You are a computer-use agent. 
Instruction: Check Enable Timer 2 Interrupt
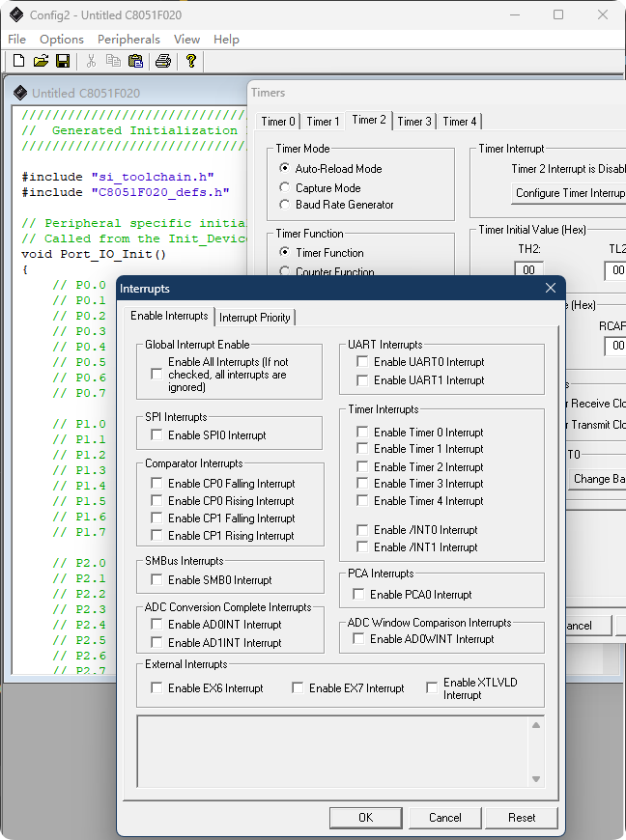coord(362,466)
